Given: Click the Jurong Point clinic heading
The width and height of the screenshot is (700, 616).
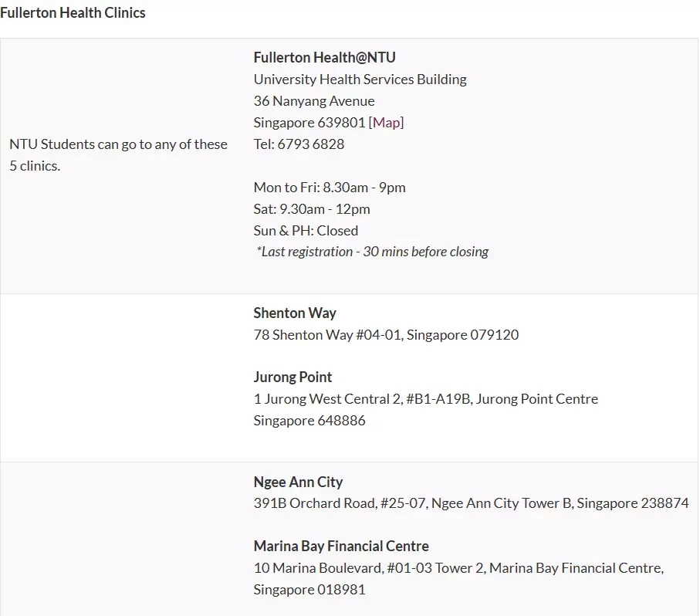Looking at the screenshot, I should pyautogui.click(x=293, y=377).
